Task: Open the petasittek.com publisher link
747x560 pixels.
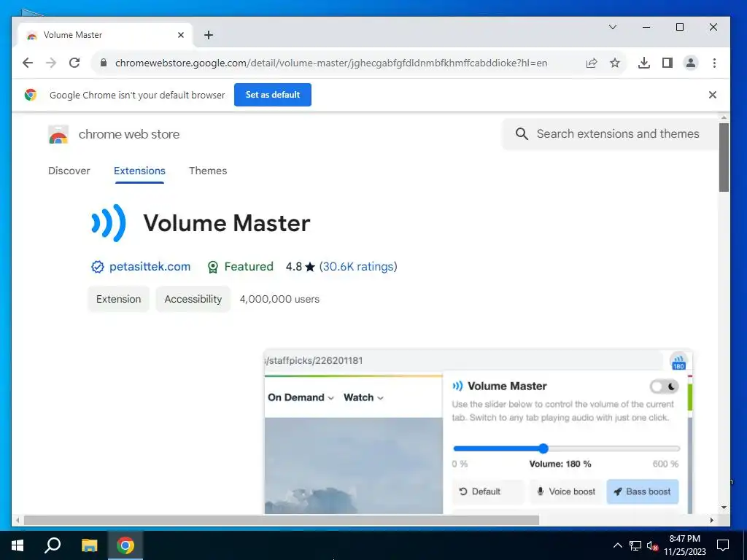Action: (x=150, y=267)
